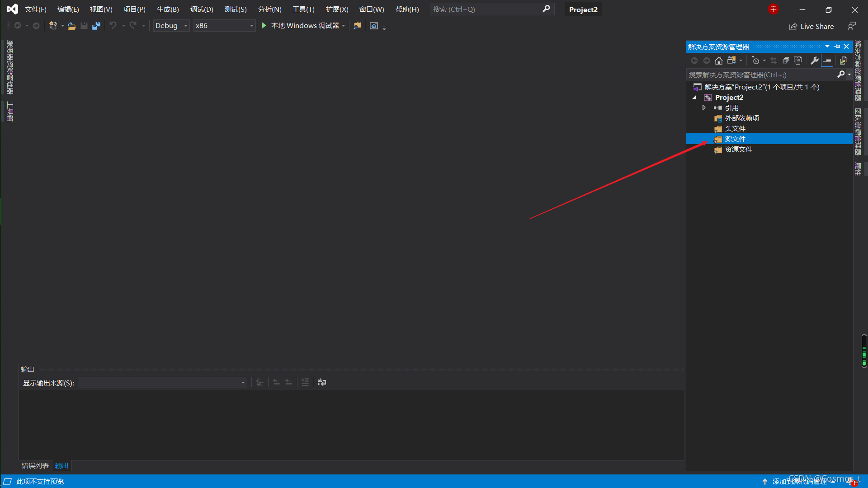
Task: Click the Open File folder toolbar icon
Action: click(71, 26)
